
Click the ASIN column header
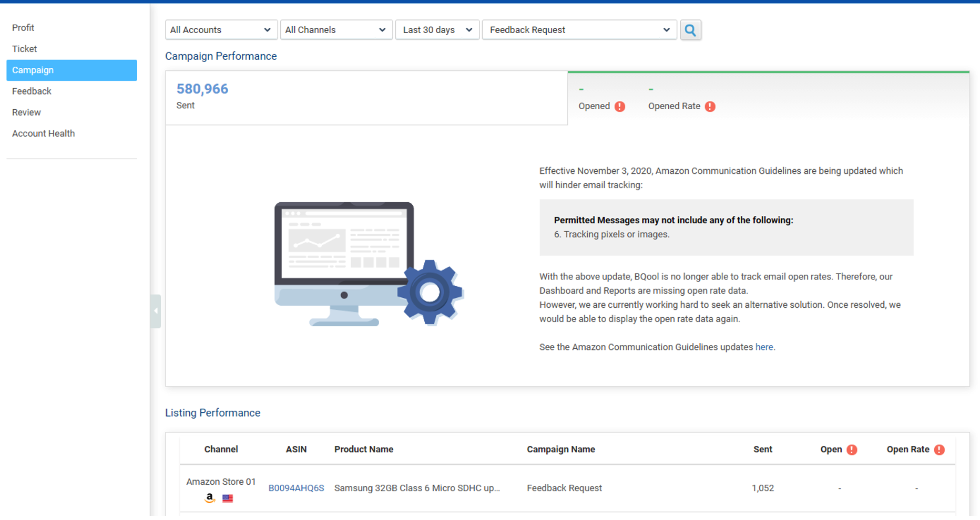[x=296, y=450]
